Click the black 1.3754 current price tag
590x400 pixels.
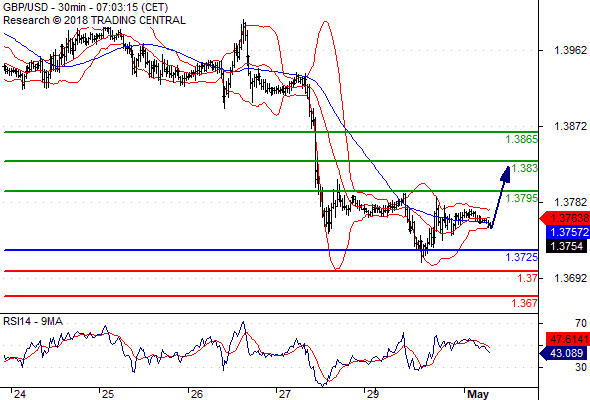coord(566,246)
